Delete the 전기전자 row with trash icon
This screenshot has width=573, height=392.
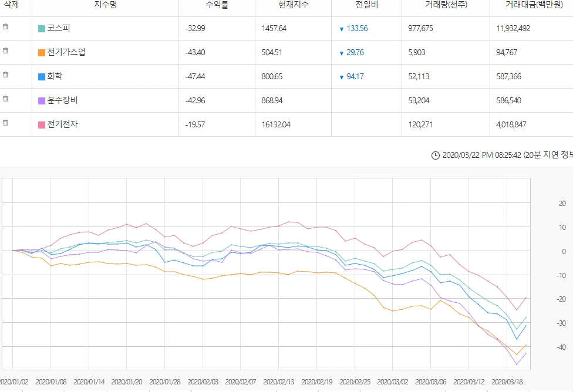[x=5, y=123]
